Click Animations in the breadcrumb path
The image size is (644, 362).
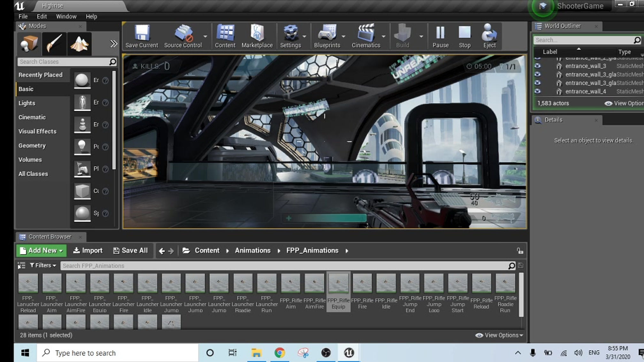[x=253, y=251]
